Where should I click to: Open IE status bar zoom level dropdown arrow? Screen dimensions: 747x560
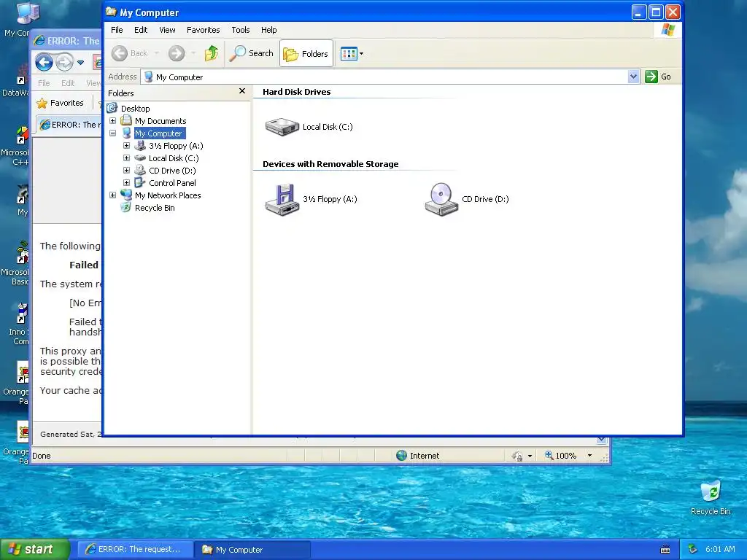(x=589, y=456)
